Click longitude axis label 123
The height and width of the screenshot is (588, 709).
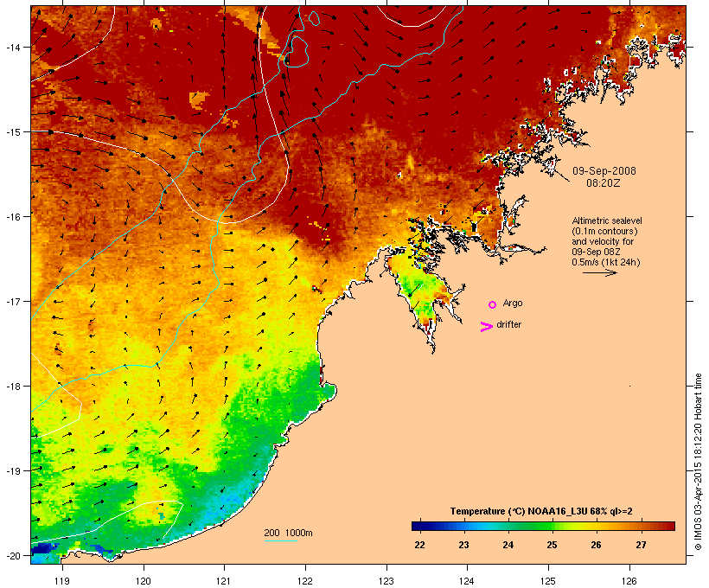386,581
